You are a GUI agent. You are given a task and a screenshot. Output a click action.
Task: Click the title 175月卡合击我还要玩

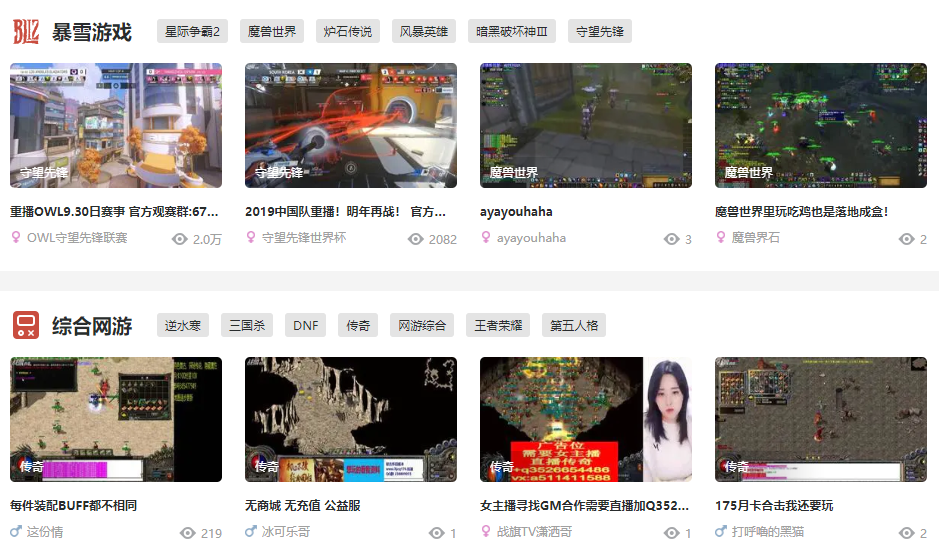[x=774, y=505]
